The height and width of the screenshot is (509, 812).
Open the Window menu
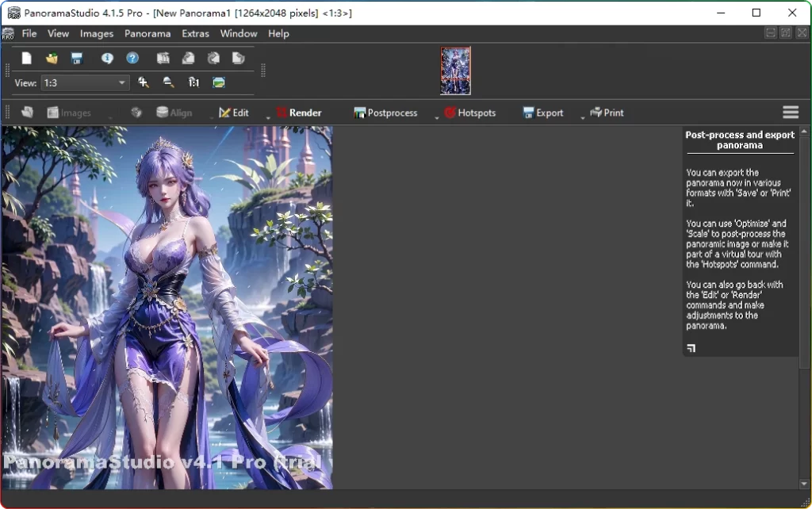pos(238,33)
